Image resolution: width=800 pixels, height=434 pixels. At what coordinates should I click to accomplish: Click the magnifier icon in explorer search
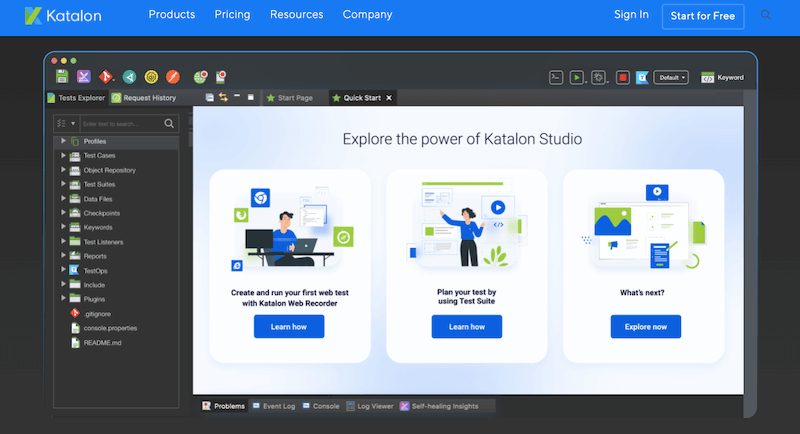pos(169,123)
